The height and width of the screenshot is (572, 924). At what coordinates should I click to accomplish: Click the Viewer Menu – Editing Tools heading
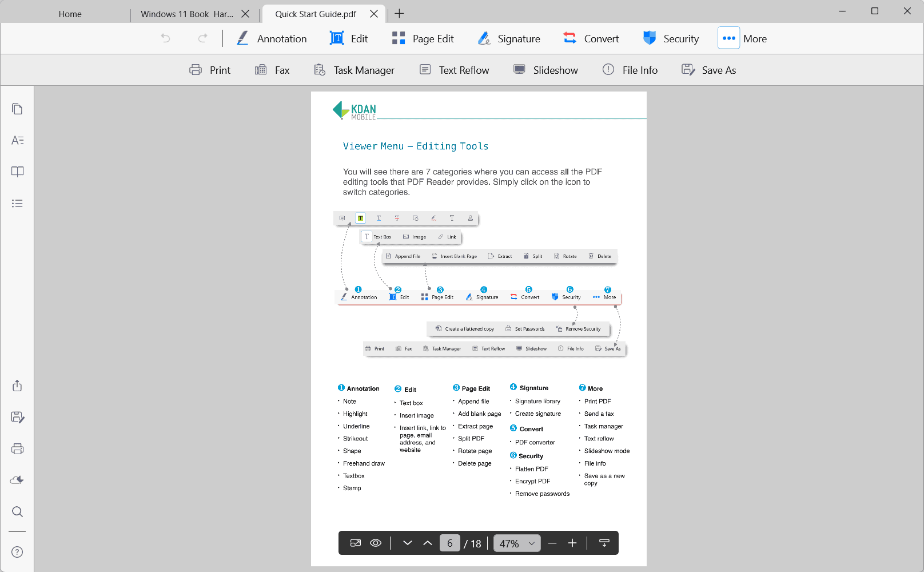416,146
